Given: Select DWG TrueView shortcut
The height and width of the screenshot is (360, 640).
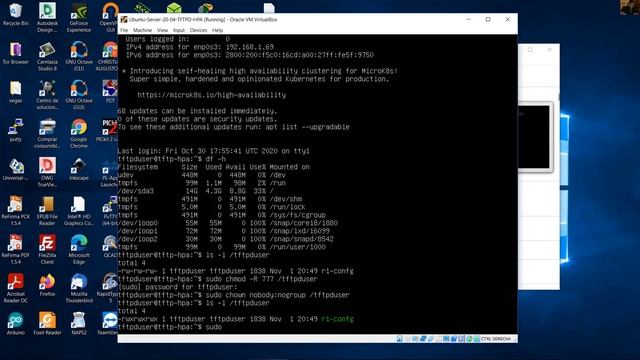Looking at the screenshot, I should [x=47, y=172].
